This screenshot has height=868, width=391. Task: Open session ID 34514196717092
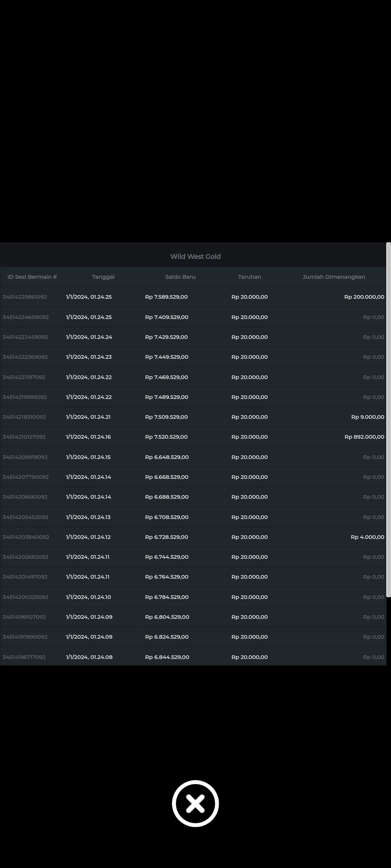point(24,657)
